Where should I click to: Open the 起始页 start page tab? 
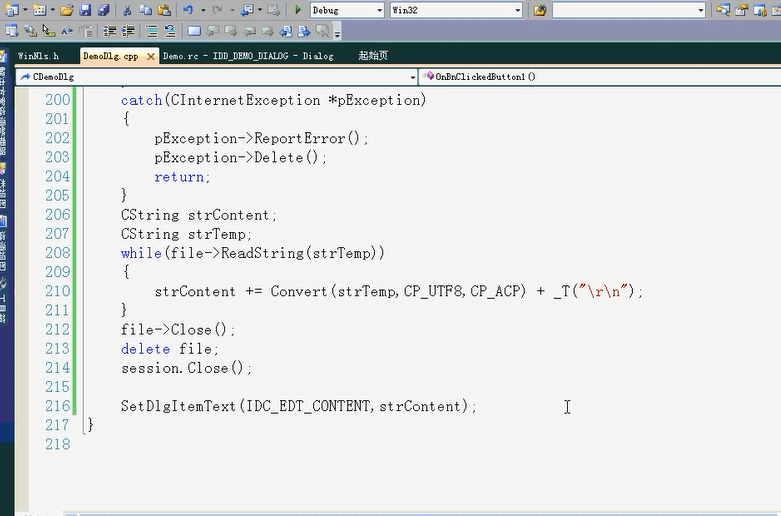point(373,56)
